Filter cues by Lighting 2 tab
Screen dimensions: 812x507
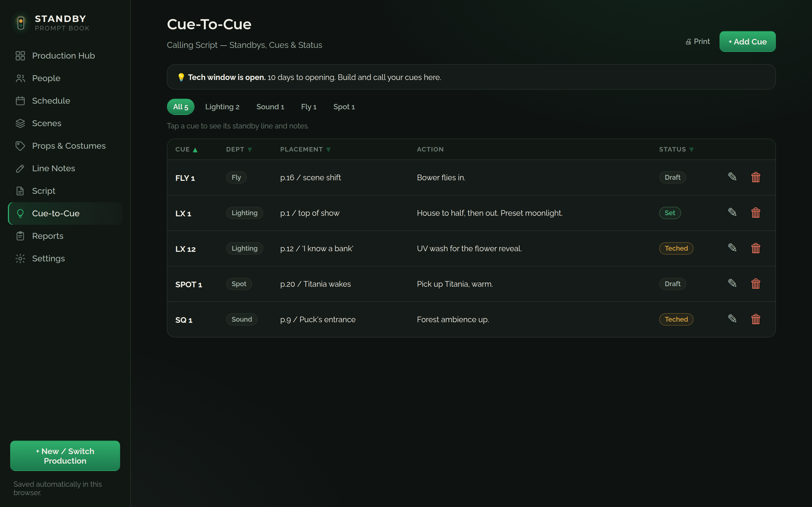[222, 107]
